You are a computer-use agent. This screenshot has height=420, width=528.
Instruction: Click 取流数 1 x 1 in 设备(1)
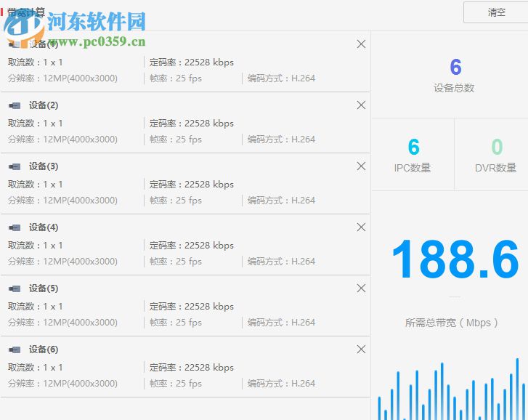point(36,62)
